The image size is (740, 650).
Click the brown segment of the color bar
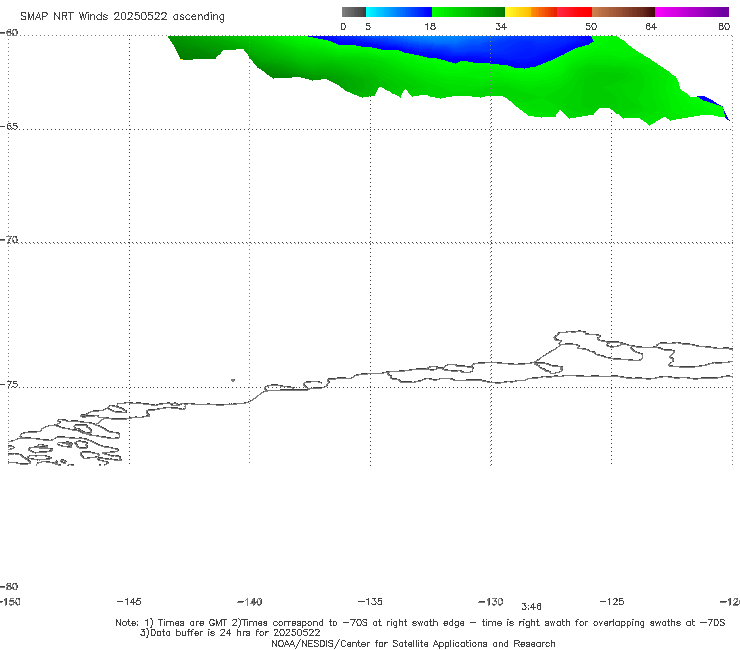[623, 12]
